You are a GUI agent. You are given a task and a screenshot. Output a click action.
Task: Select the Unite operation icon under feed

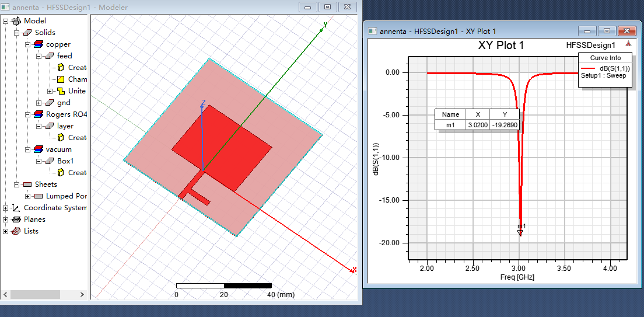coord(61,91)
